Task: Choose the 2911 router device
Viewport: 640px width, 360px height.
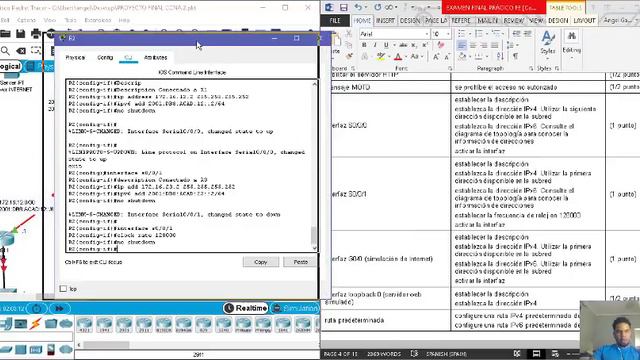Action: 144,324
